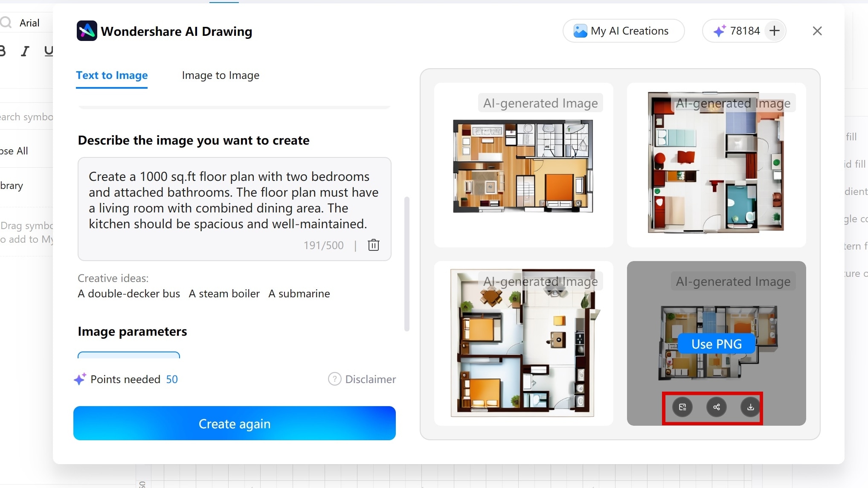The image size is (868, 488).
Task: Click the download icon on bottom-right image
Action: click(x=750, y=407)
